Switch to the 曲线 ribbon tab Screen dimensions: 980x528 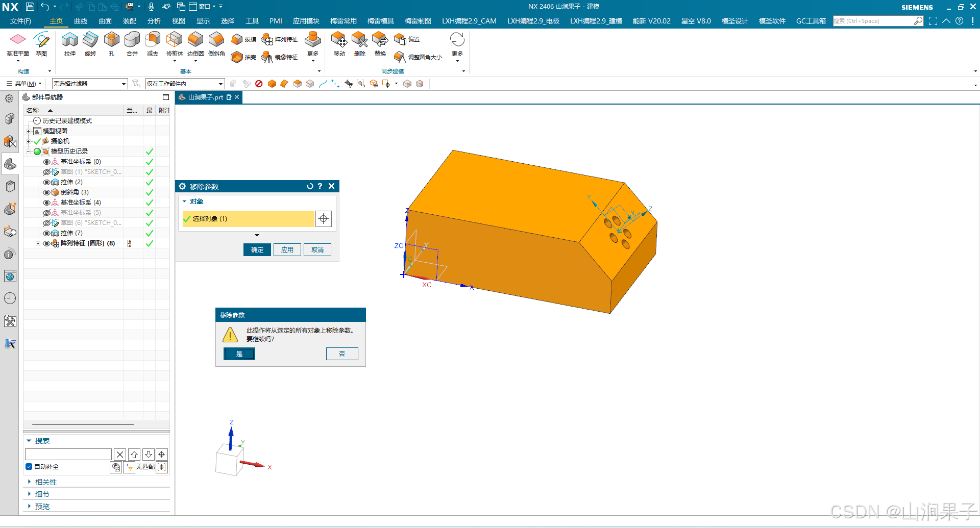click(81, 21)
